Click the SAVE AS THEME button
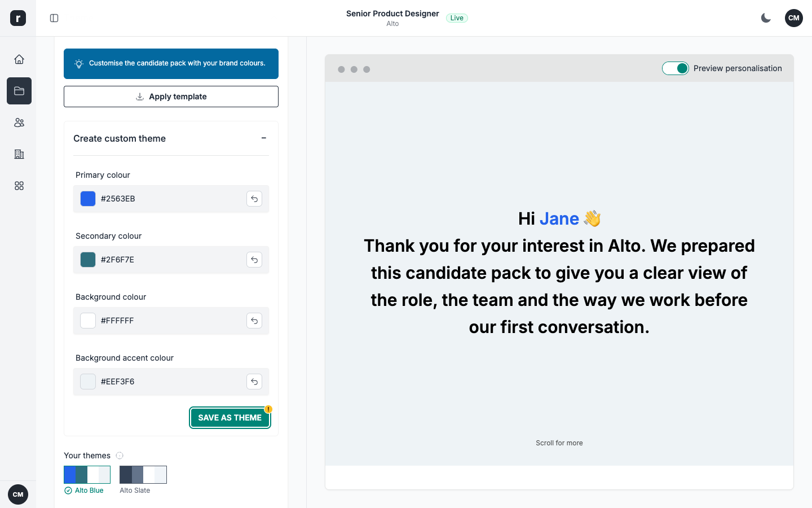The height and width of the screenshot is (508, 812). 230,418
